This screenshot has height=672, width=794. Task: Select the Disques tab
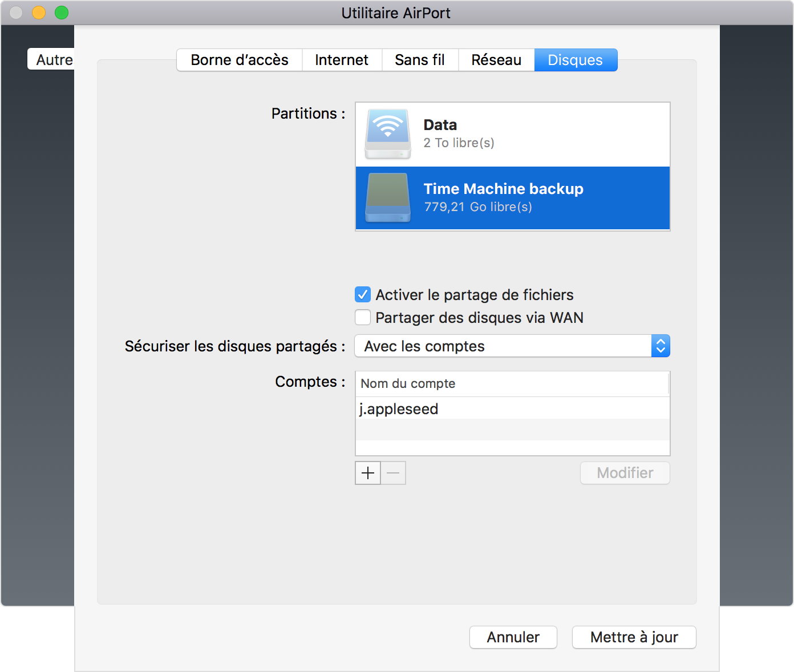(x=576, y=60)
